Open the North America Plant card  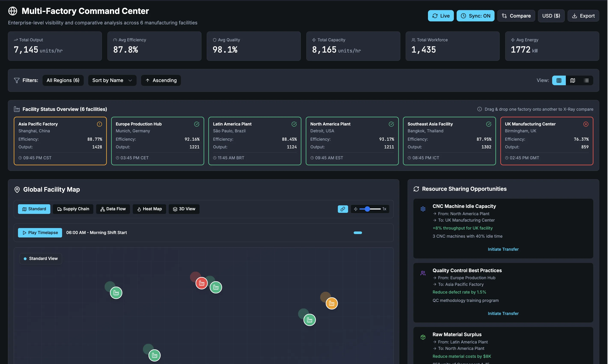pyautogui.click(x=352, y=141)
